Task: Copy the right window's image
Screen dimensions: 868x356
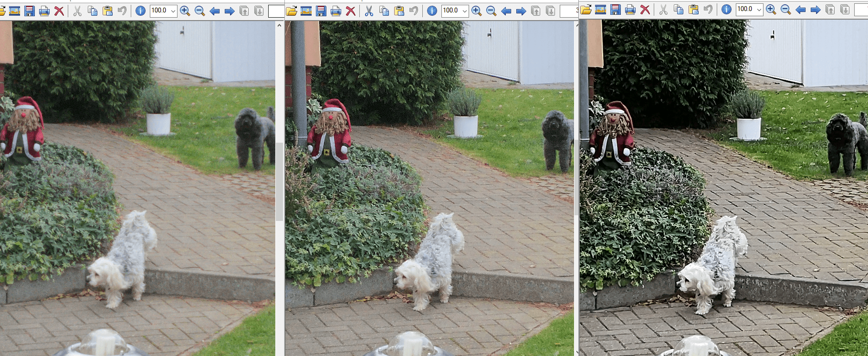Action: tap(679, 10)
